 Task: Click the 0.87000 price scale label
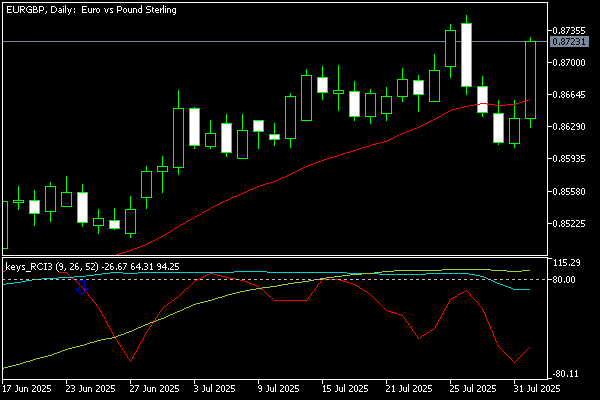[569, 62]
